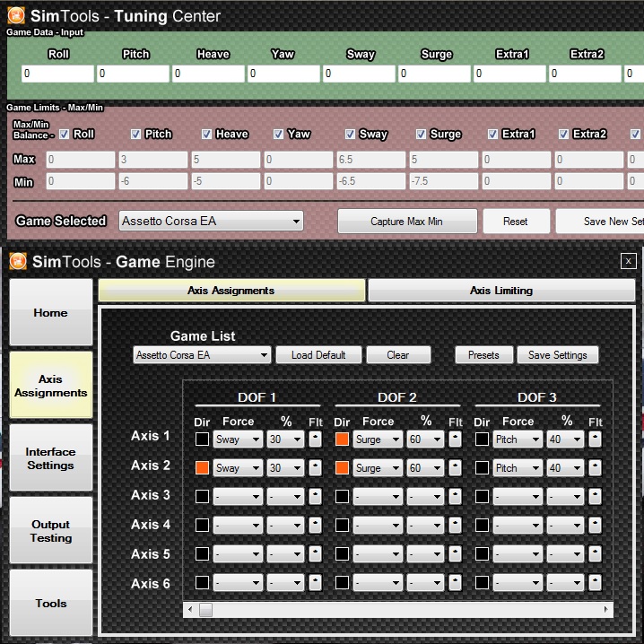
Task: Click the Load Default button
Action: pos(318,355)
